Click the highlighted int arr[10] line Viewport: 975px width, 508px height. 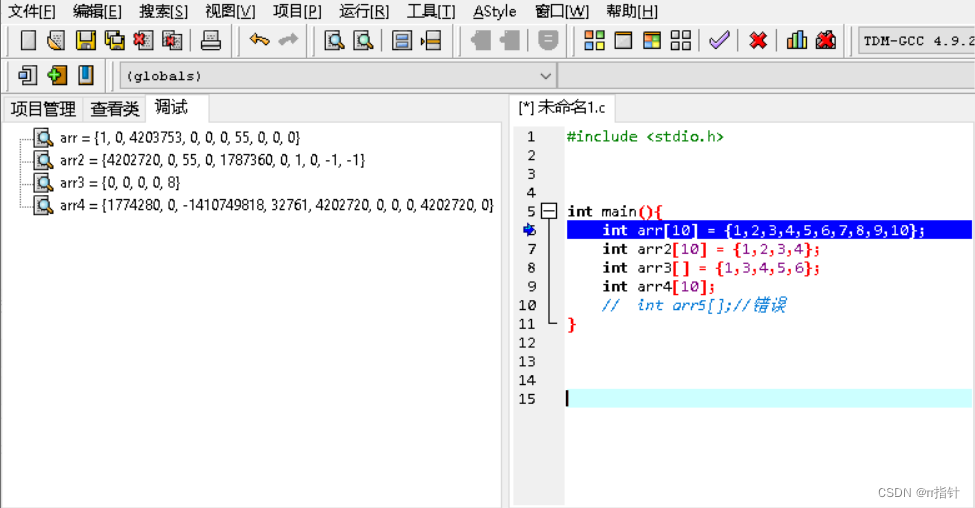[769, 230]
